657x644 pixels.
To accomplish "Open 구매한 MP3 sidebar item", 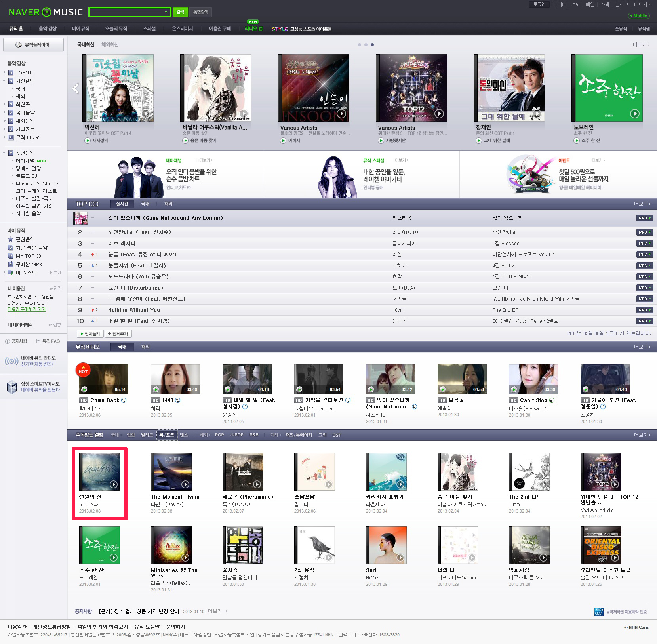I will (x=29, y=264).
